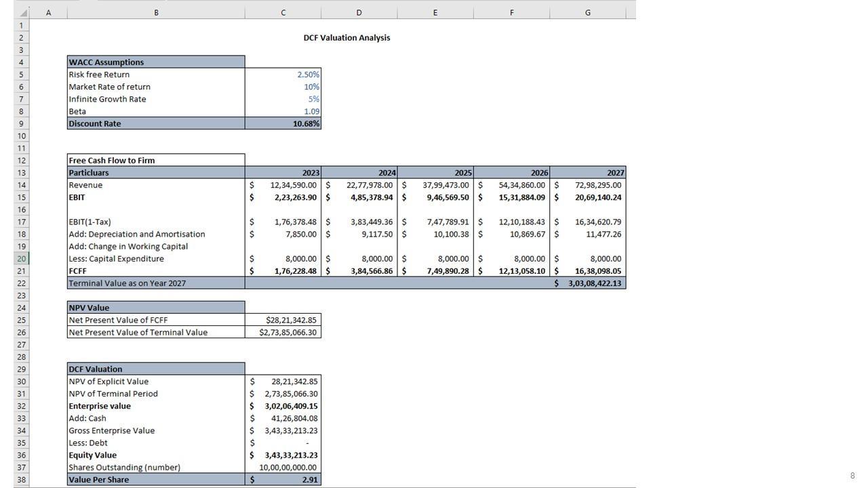This screenshot has height=488, width=868.
Task: Select row 20 header
Action: pos(22,258)
